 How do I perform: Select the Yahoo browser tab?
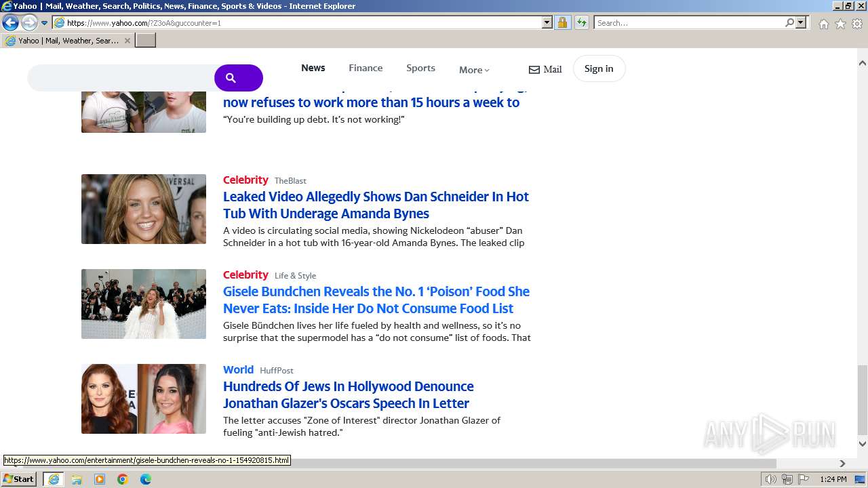coord(68,41)
